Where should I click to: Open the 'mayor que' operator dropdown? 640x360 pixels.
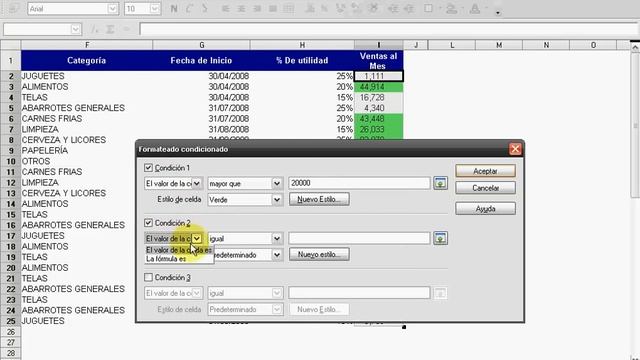[x=277, y=184]
